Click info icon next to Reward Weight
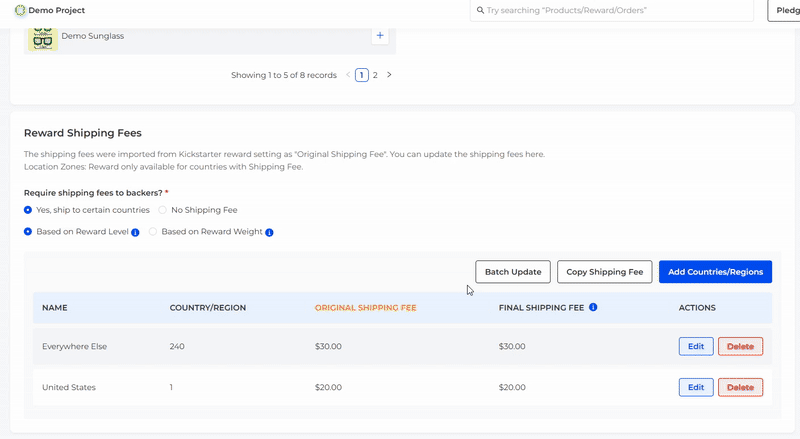800x439 pixels. [x=269, y=232]
